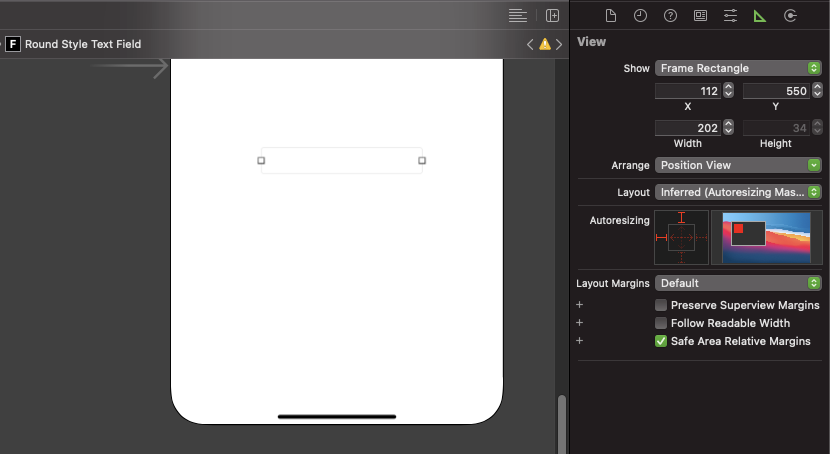Image resolution: width=830 pixels, height=454 pixels.
Task: Toggle the right strut in autoresizing control
Action: 701,238
